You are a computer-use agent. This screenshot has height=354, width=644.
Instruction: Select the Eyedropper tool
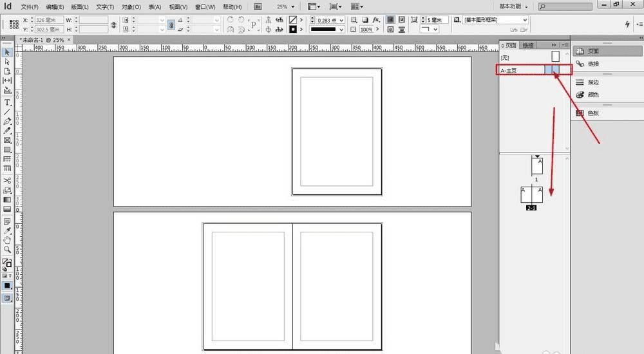7,231
